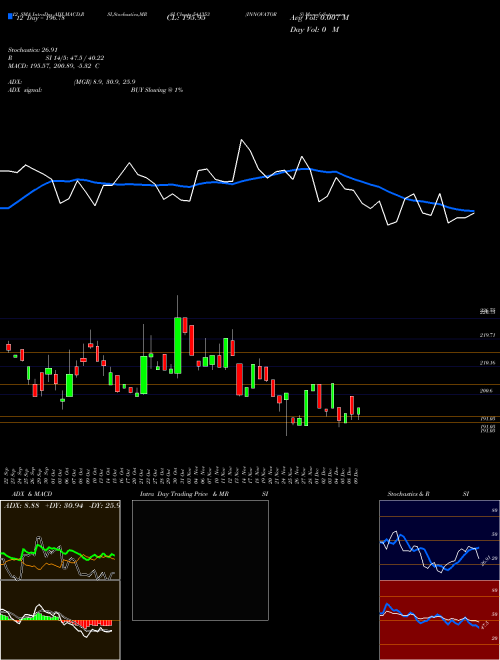The height and width of the screenshot is (660, 500).
Task: Click the tallest green candlestick in the chart
Action: pos(178,345)
